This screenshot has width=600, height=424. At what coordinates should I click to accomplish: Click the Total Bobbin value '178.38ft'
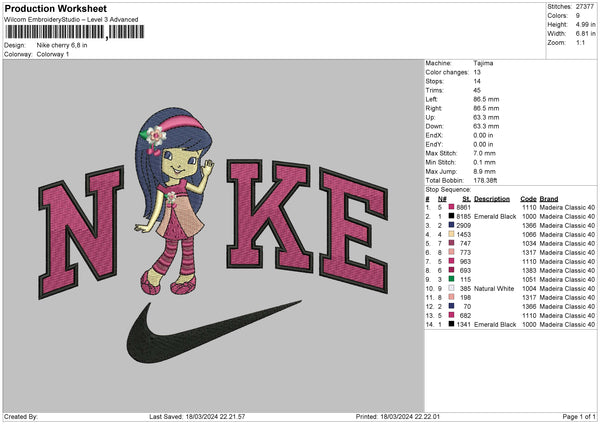485,180
